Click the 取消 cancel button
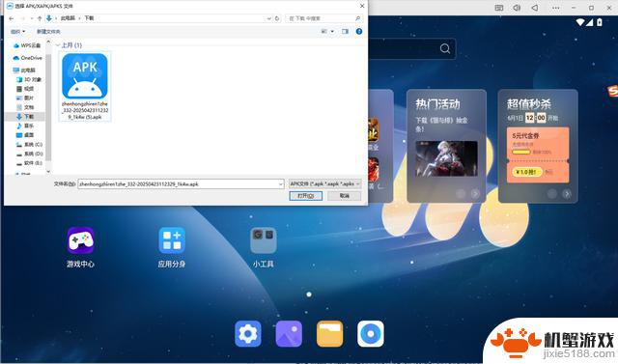Image resolution: width=618 pixels, height=364 pixels. tap(345, 196)
